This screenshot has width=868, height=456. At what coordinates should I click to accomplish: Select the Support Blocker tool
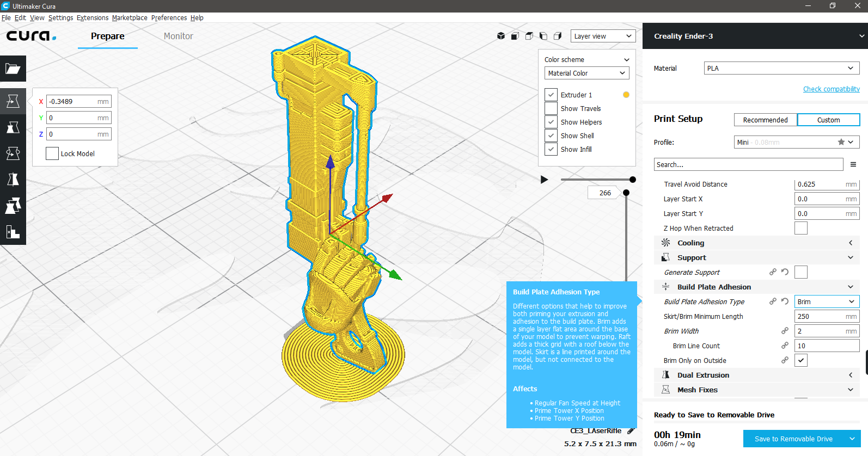click(x=13, y=232)
